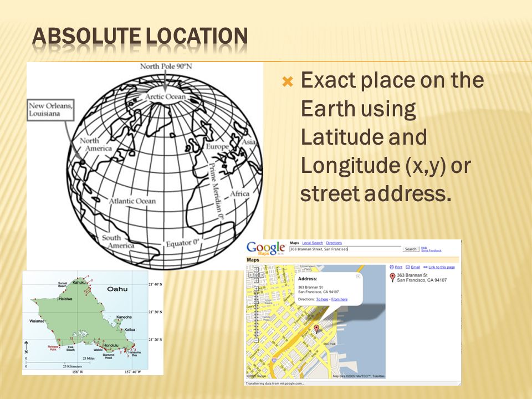Click the 'Maps' section header bar
This screenshot has height=399, width=532.
coord(352,260)
